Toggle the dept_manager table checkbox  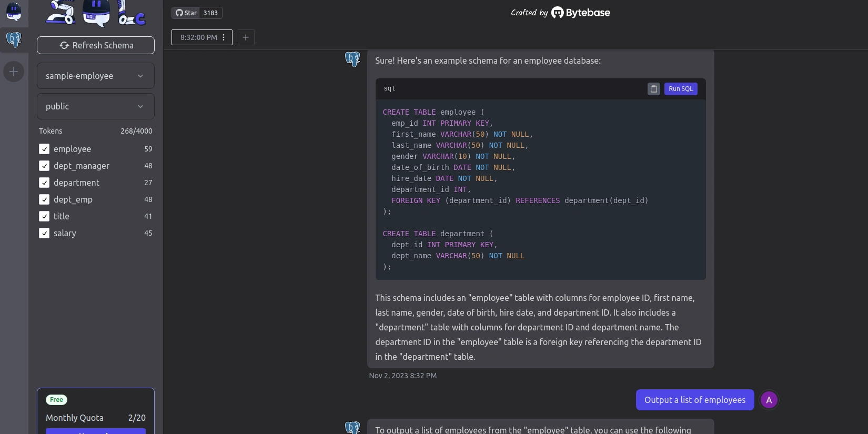44,166
